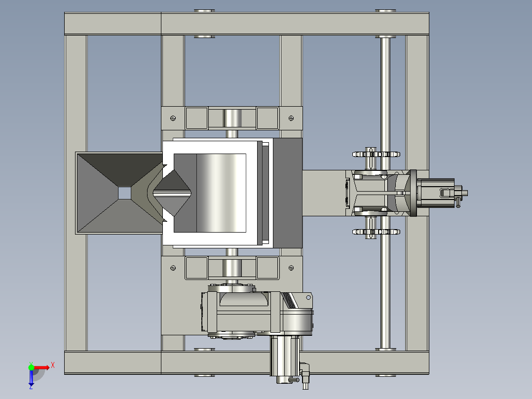Select the diamond-shaped chute piece beside the hopper
Viewport: 532px width, 399px height.
coord(172,193)
